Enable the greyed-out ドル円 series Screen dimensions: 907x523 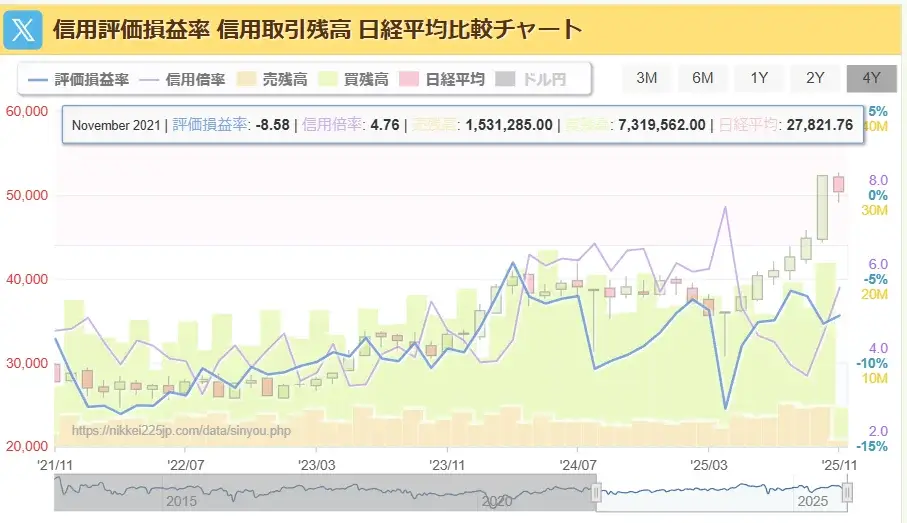(x=532, y=79)
